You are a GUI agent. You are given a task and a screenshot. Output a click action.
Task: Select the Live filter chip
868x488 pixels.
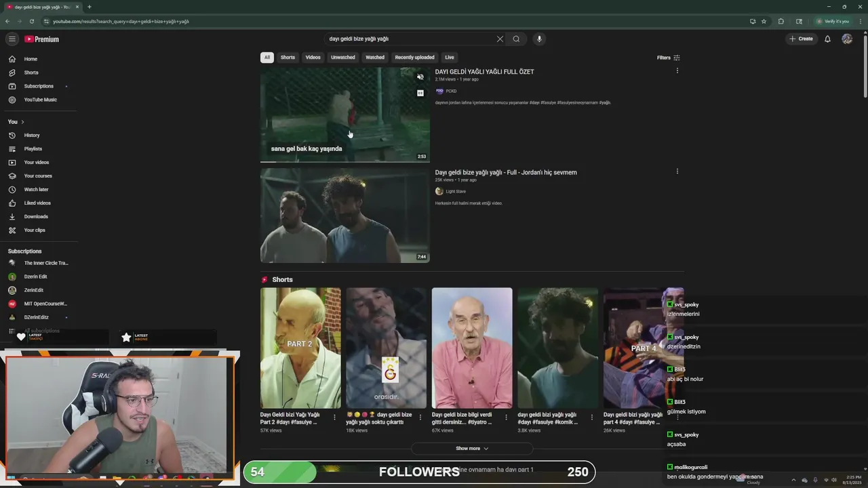pos(449,58)
